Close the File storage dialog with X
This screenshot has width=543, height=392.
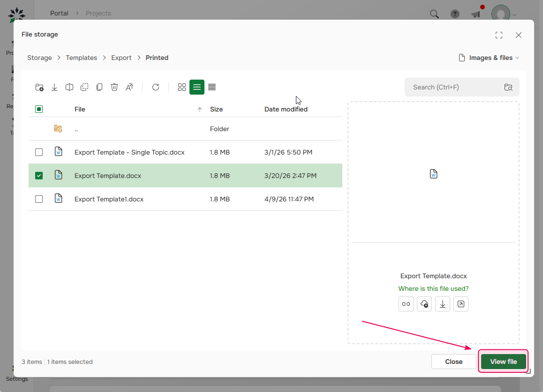[x=519, y=35]
